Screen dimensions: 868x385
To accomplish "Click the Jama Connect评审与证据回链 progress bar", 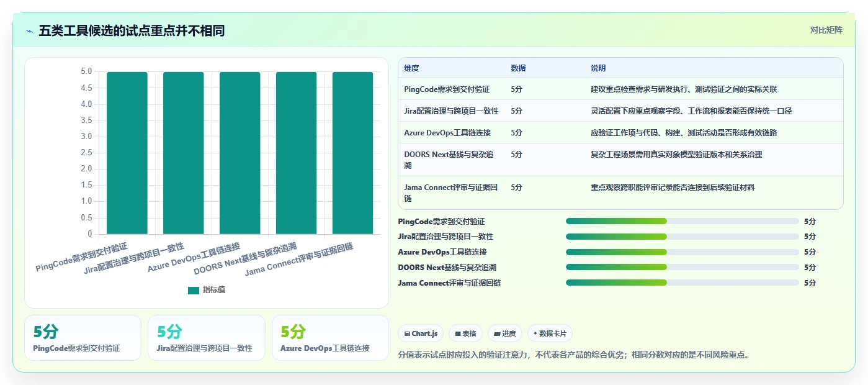I will tap(682, 283).
